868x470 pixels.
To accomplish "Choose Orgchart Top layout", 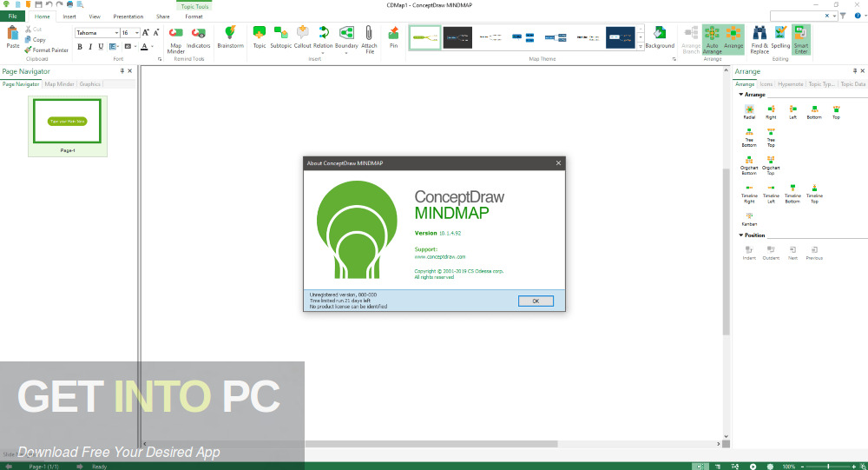I will pos(771,165).
